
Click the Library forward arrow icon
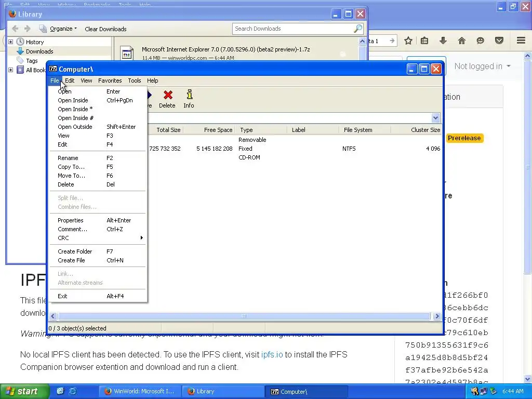click(28, 29)
